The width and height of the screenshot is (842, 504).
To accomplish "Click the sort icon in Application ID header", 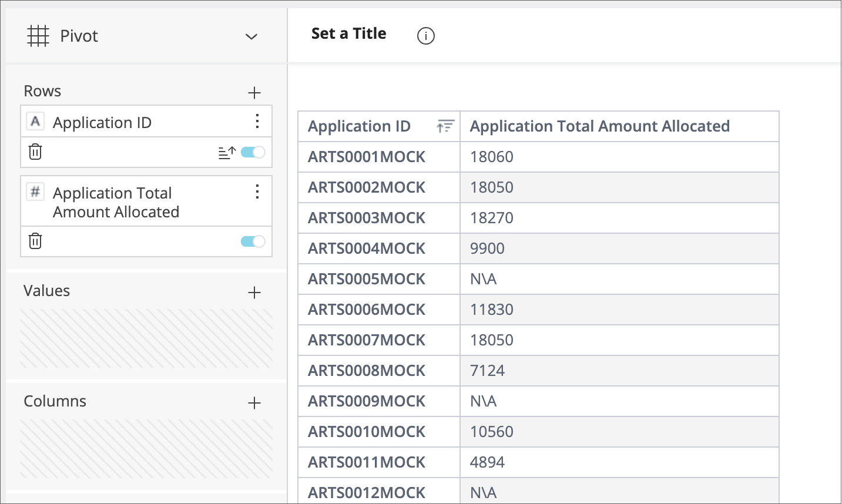I will pyautogui.click(x=445, y=126).
